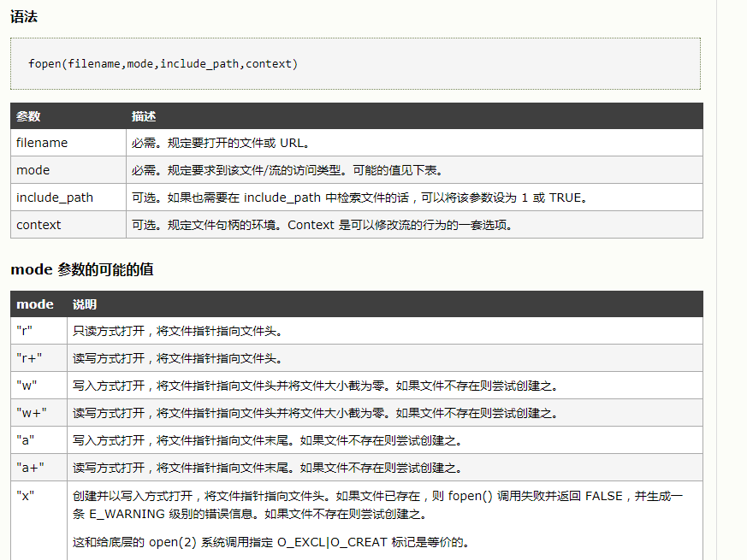The width and height of the screenshot is (747, 560).
Task: Click the description of include_path parameter
Action: pyautogui.click(x=359, y=197)
